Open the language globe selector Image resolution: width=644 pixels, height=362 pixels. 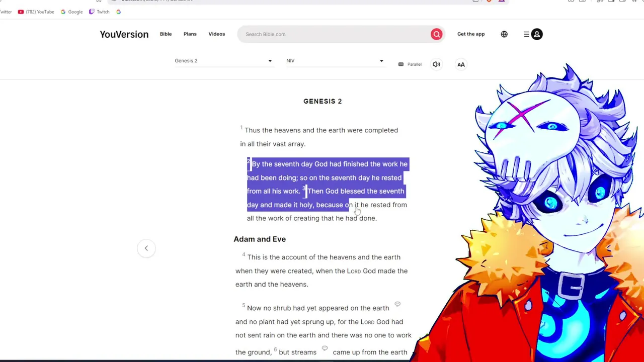pos(504,34)
